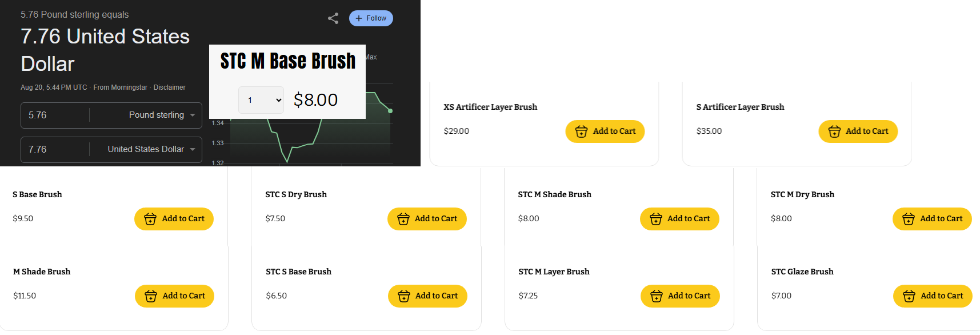Click basket icon for STC S Base Brush
Screen dimensions: 980x335
[x=404, y=296]
